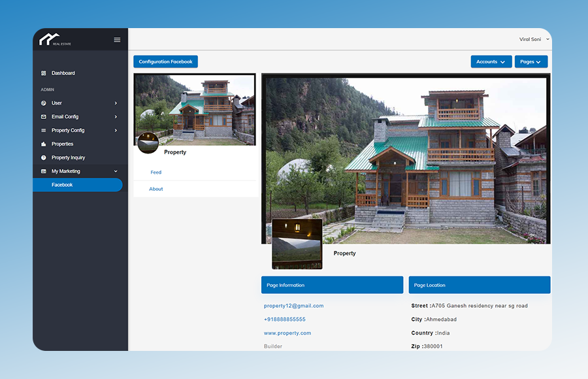Open the About tab
This screenshot has width=588, height=379.
[x=156, y=189]
